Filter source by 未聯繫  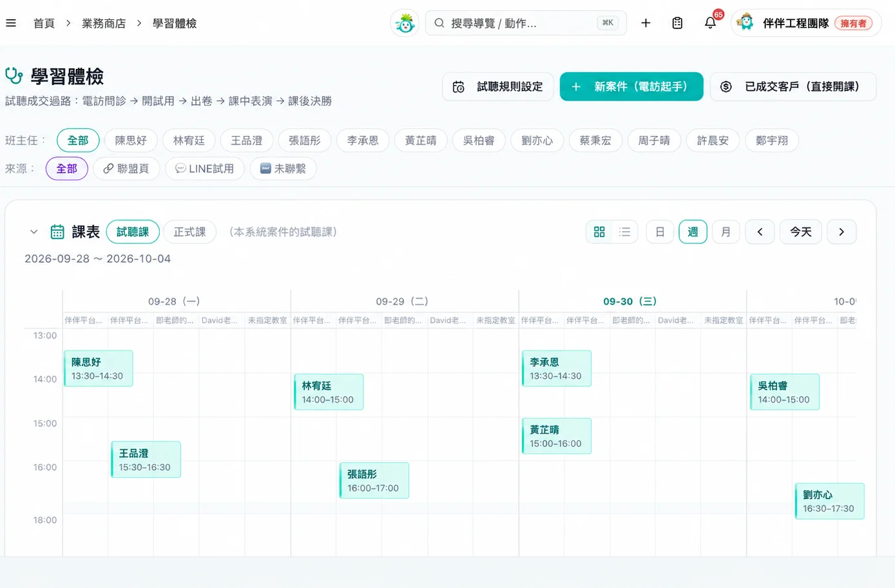point(283,169)
